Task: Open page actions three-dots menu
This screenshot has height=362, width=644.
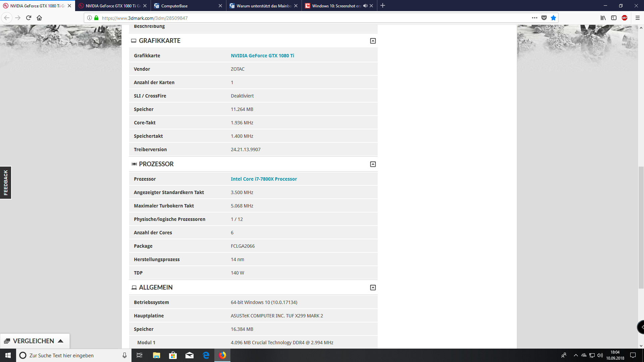Action: point(534,18)
